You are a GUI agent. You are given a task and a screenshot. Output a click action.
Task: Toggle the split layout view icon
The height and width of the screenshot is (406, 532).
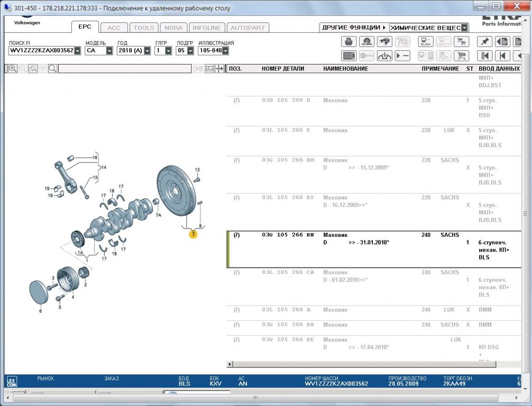pyautogui.click(x=209, y=69)
